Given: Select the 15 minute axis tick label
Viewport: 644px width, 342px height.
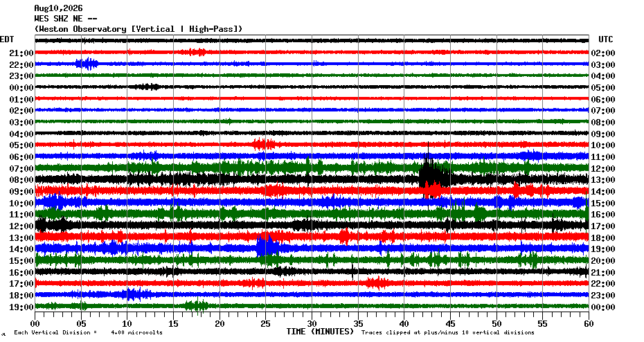Looking at the screenshot, I should click(x=173, y=324).
